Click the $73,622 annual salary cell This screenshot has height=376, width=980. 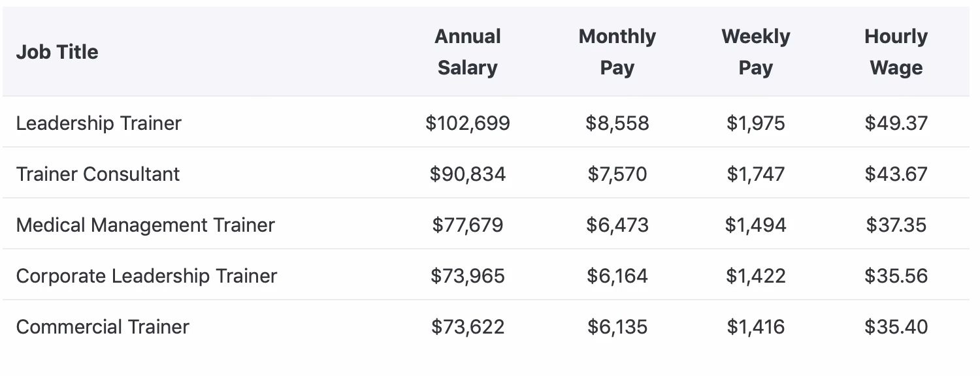pyautogui.click(x=468, y=326)
